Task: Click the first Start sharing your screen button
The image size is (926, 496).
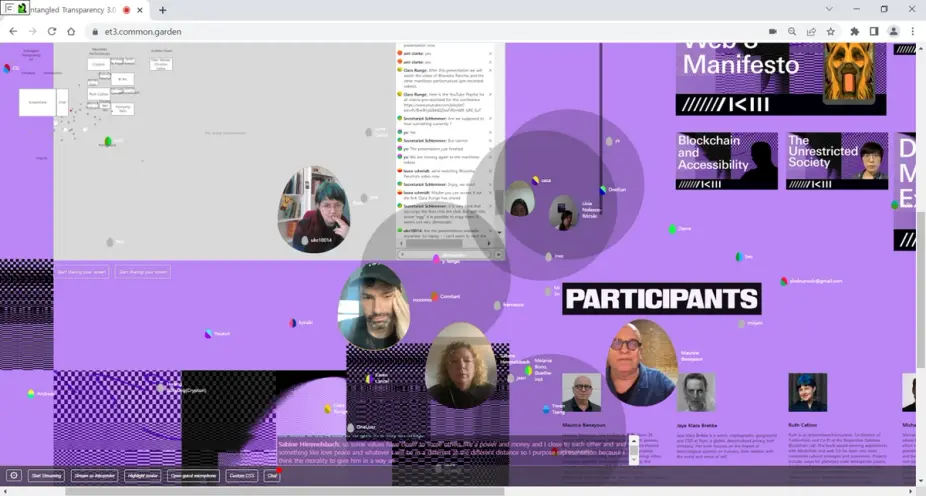Action: coord(82,272)
